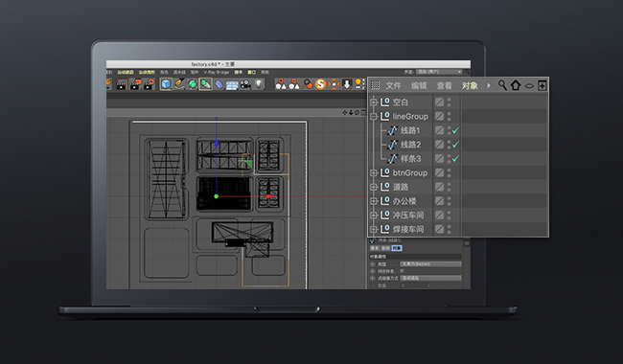Click the first orange-white shapes group icon
623x364 pixels.
(x=281, y=83)
